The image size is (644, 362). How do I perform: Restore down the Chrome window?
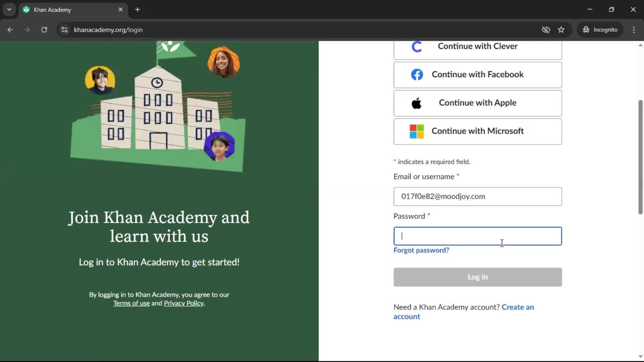[611, 9]
